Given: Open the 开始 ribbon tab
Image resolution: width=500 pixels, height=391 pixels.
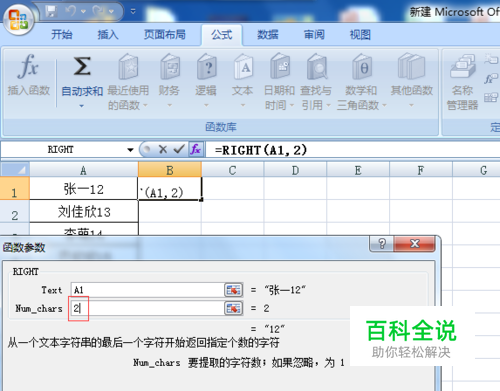Looking at the screenshot, I should point(62,34).
